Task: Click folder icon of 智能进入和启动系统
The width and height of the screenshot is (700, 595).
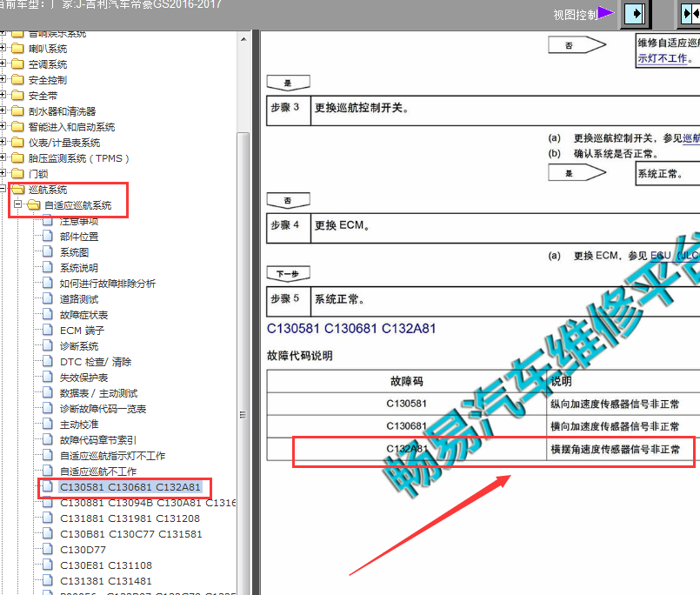Action: coord(17,126)
